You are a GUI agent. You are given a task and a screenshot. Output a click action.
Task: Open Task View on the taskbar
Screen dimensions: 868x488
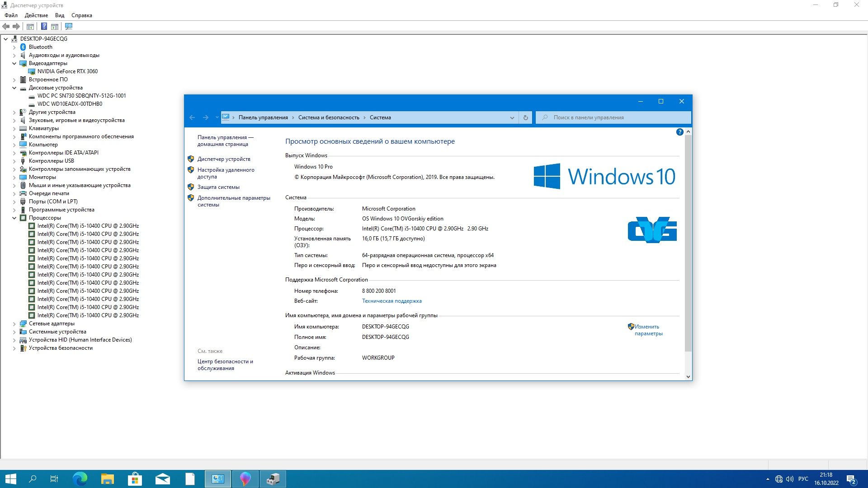tap(54, 479)
